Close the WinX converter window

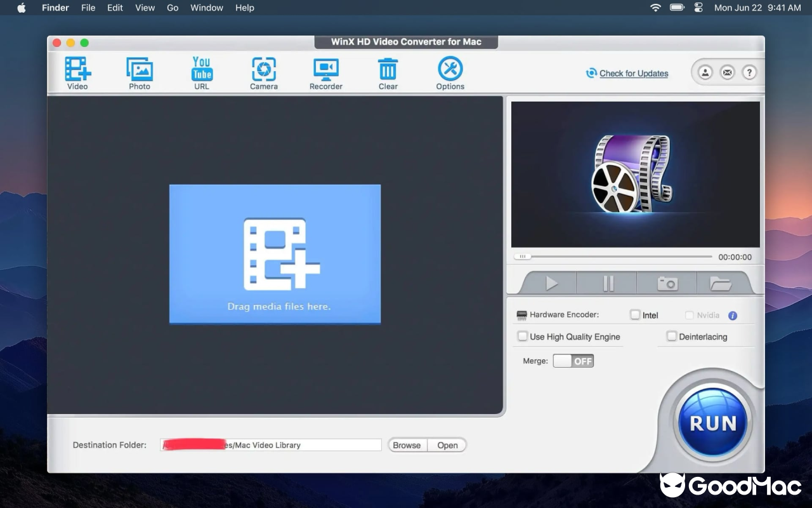point(56,43)
